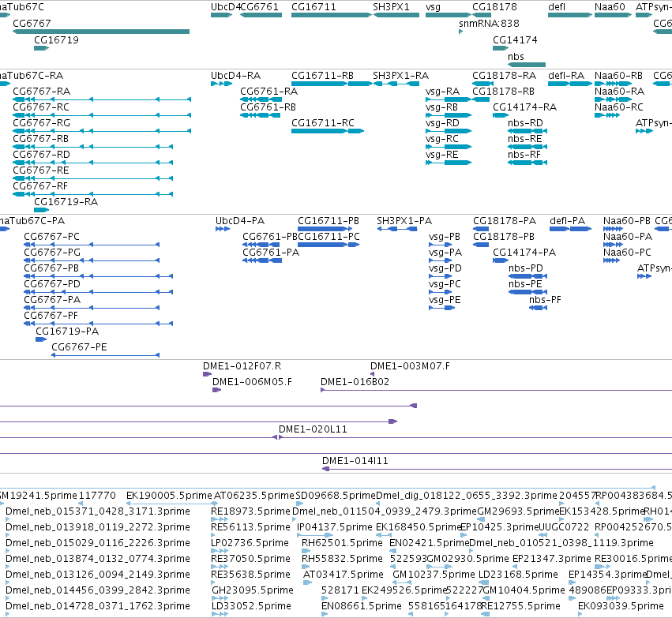Select the defl gene feature
672x618 pixels.
coord(570,15)
